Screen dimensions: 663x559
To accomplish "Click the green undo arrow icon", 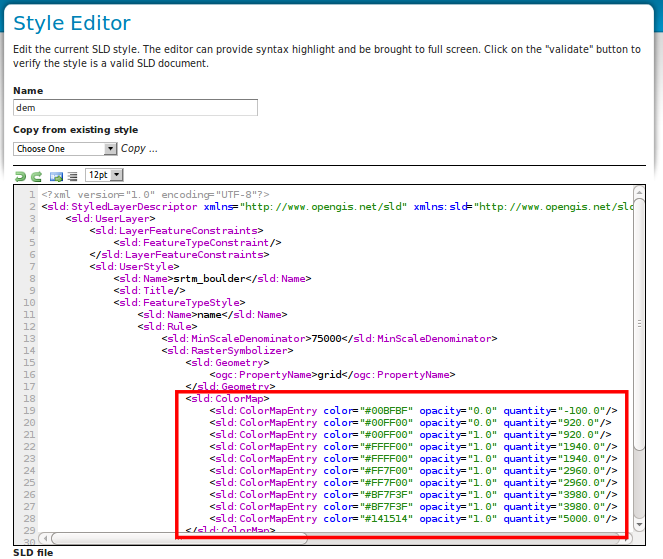I will 20,176.
